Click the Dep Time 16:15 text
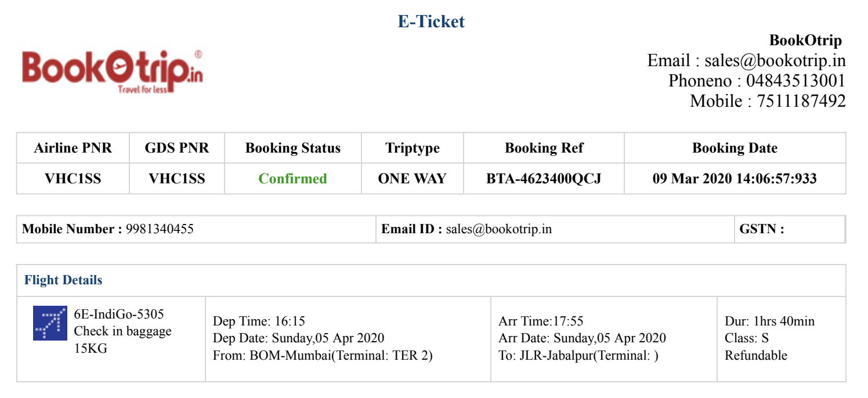Image resolution: width=868 pixels, height=398 pixels. [259, 321]
